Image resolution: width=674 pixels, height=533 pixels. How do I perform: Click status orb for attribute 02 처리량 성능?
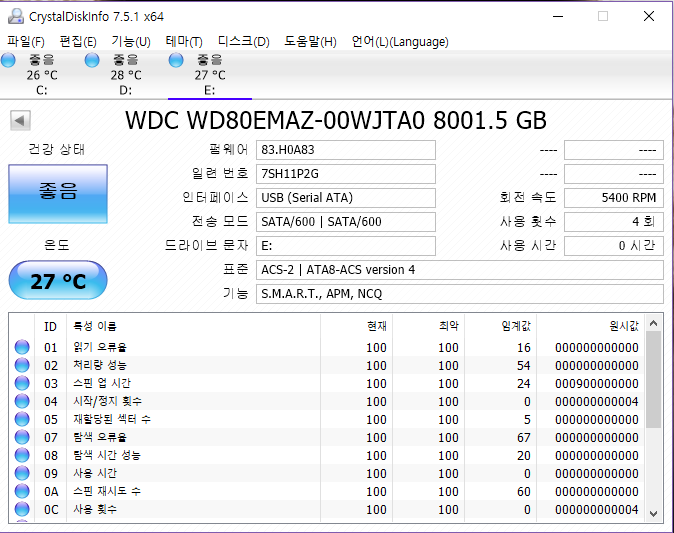[22, 365]
